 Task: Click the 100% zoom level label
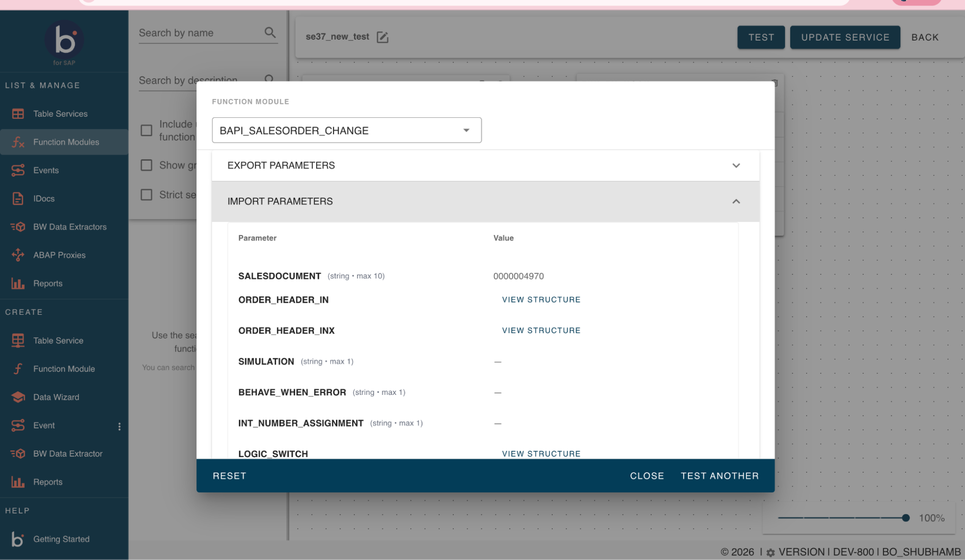click(932, 518)
